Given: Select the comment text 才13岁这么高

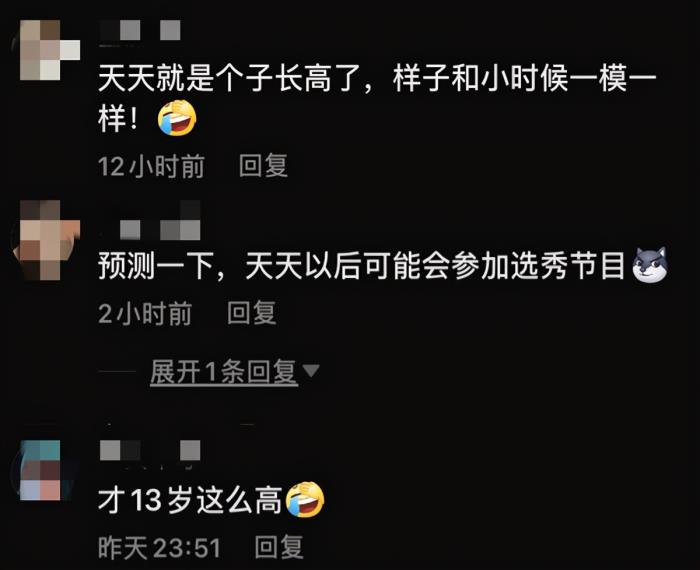Looking at the screenshot, I should 190,499.
